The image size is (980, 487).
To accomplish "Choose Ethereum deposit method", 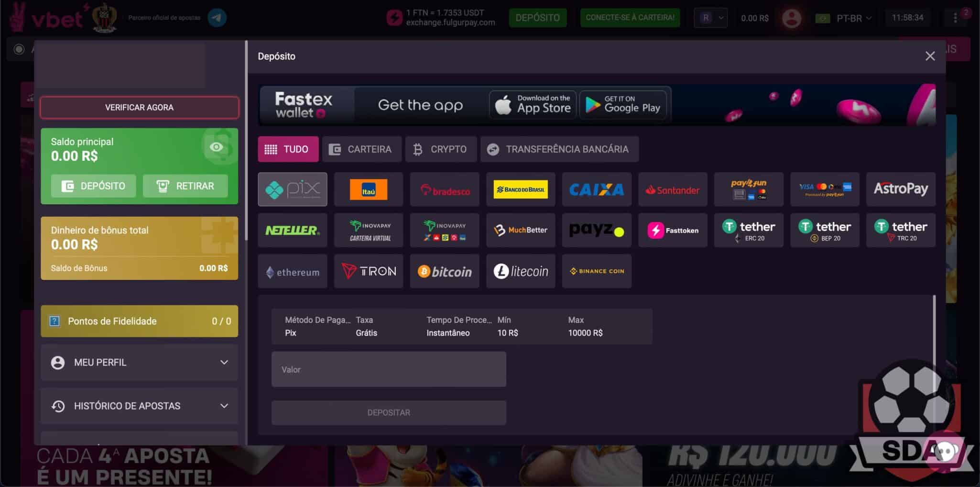I will (x=292, y=271).
